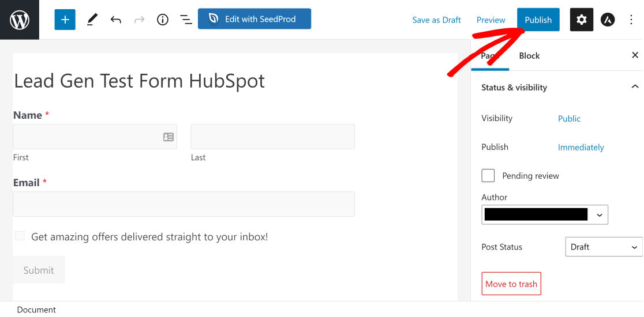
Task: Click the Email input field
Action: click(x=184, y=204)
